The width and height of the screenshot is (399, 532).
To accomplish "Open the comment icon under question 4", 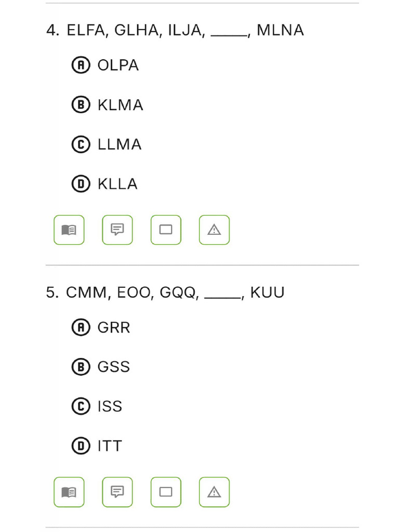I will pos(117,230).
